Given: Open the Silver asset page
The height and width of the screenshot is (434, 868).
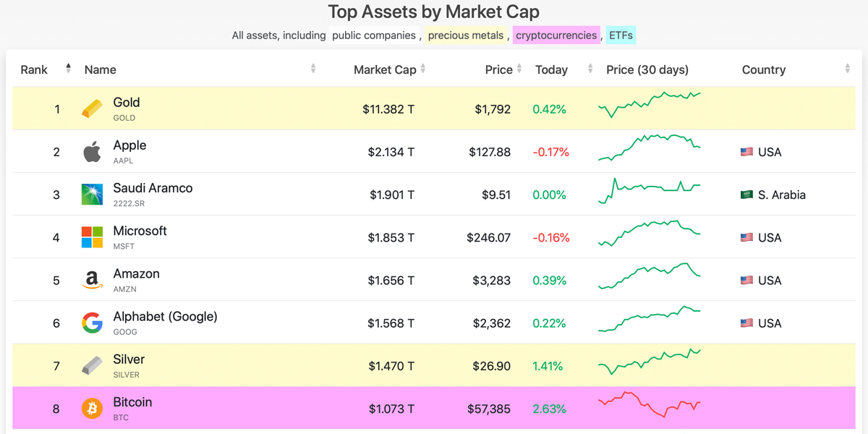Looking at the screenshot, I should pos(129,359).
